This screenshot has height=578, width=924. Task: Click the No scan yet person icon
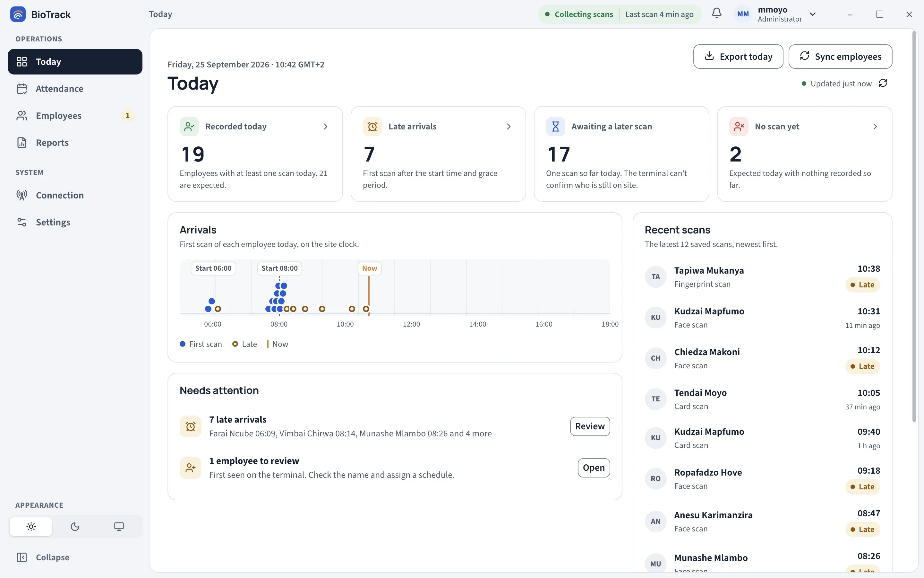(739, 127)
